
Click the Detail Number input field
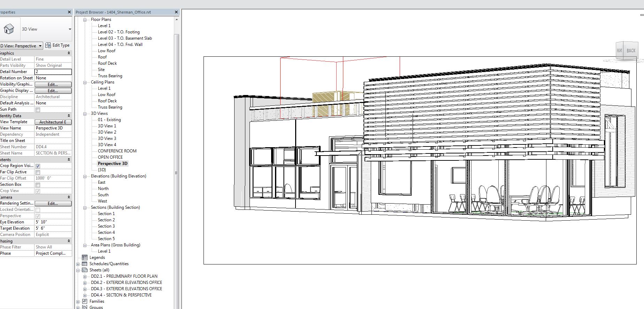[x=53, y=72]
